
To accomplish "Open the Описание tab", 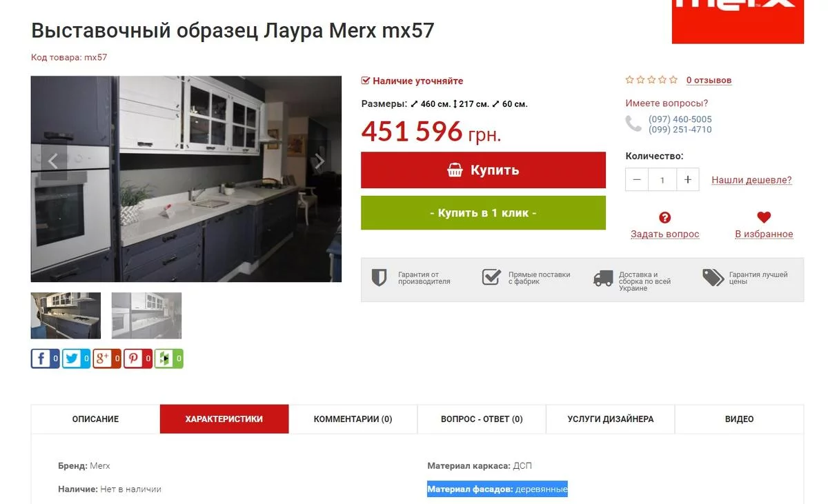I will coord(96,419).
